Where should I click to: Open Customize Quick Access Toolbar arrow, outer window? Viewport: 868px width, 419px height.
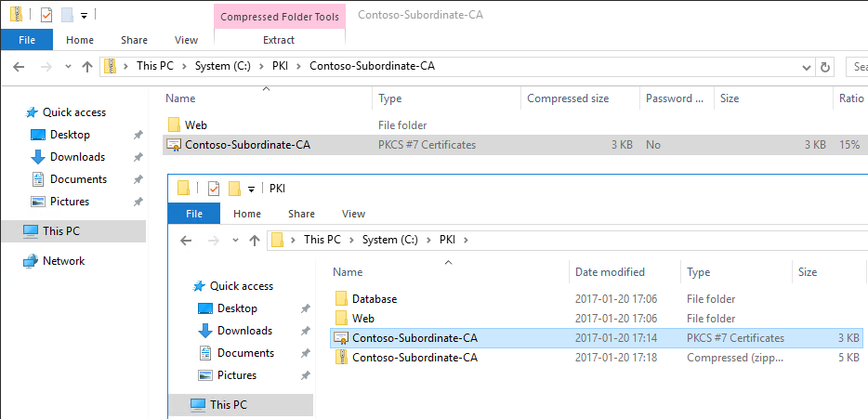pos(85,16)
